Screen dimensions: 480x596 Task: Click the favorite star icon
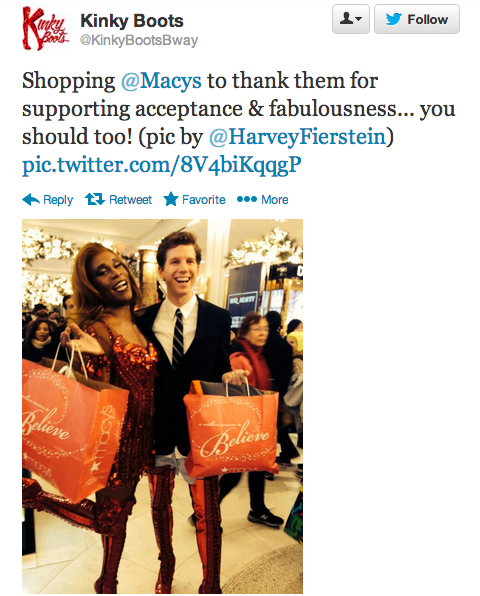(x=171, y=199)
